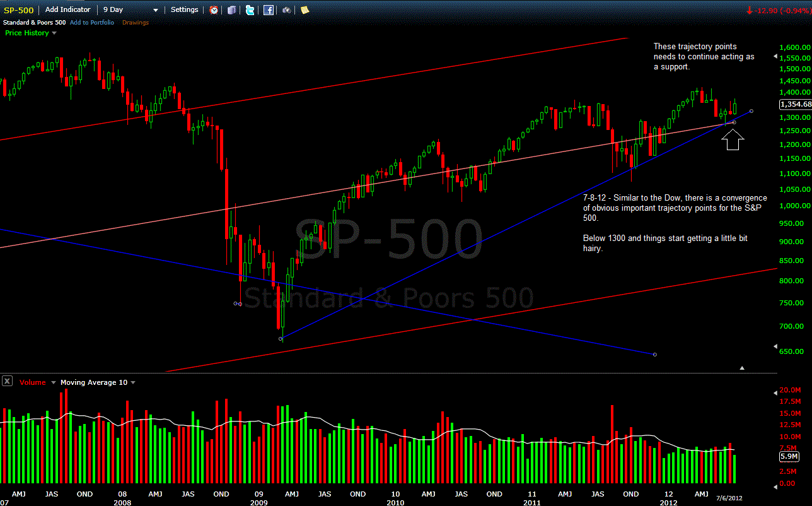Click the arrow marker beside 650.00 price axis
Screen dimensions: 812x506
tap(775, 346)
